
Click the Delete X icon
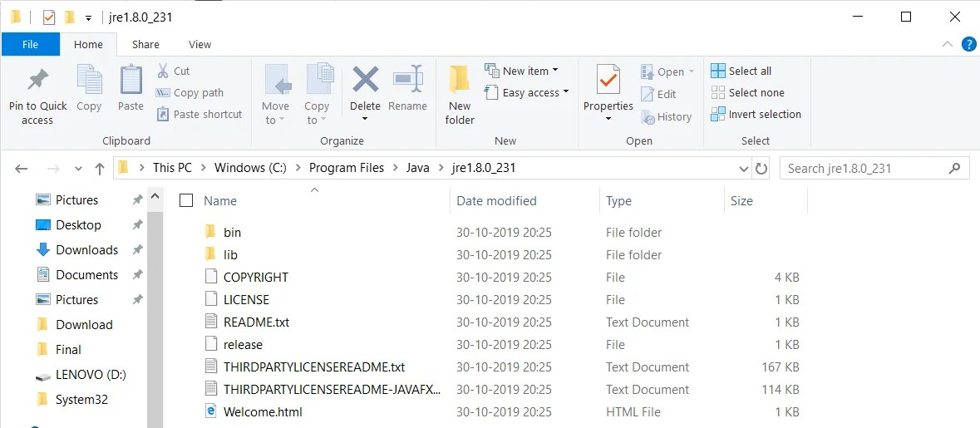[x=366, y=79]
